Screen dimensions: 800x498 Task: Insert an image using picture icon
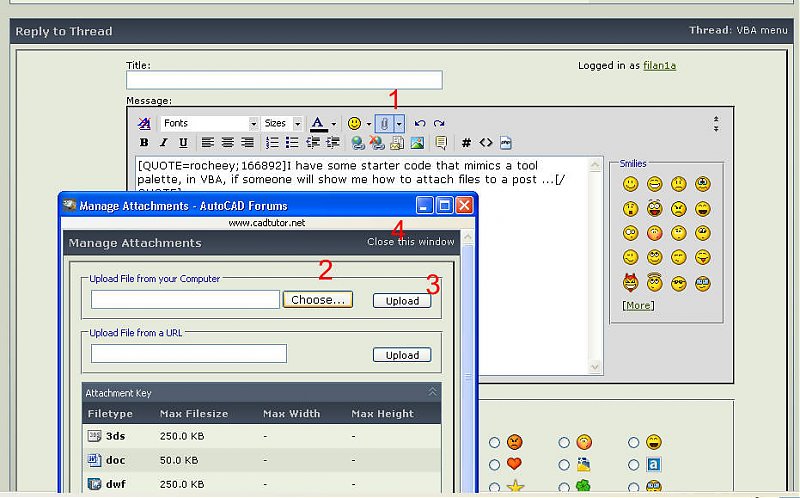pos(417,143)
